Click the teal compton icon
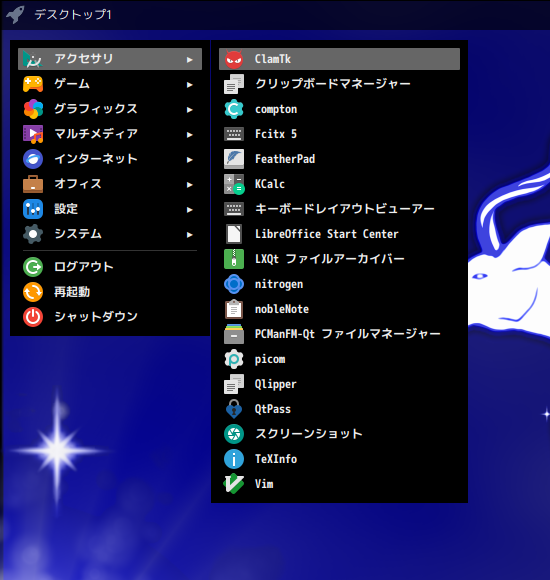This screenshot has width=550, height=580. click(234, 109)
